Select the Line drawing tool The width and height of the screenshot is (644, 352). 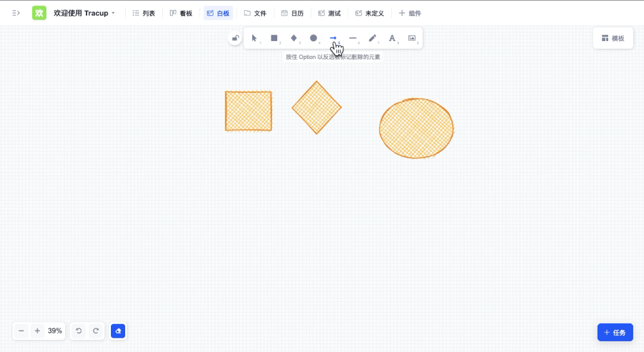click(x=353, y=38)
